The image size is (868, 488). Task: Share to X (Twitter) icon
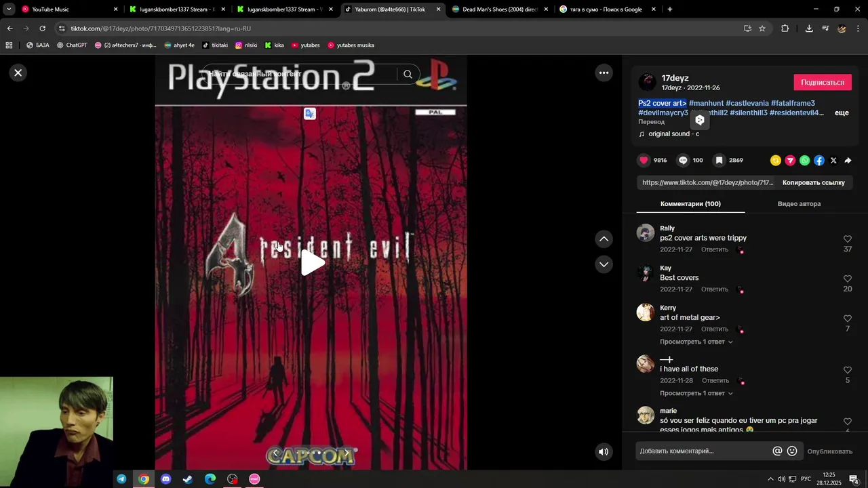coord(833,161)
